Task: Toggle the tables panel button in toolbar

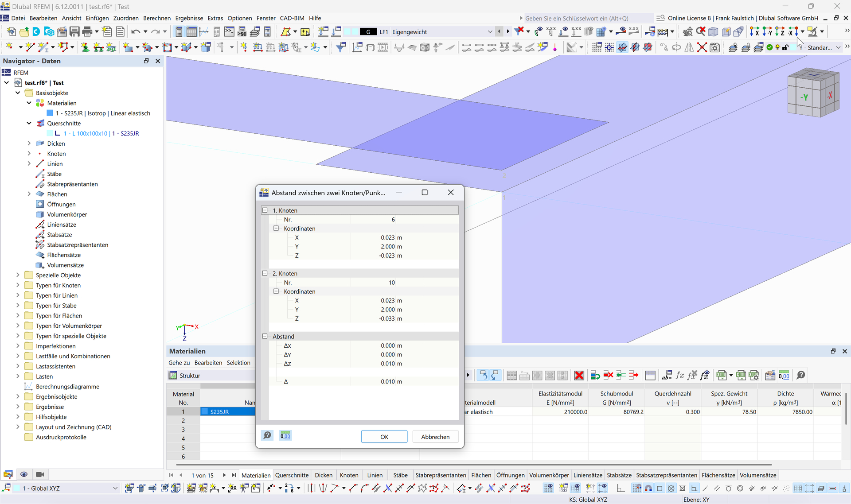Action: tap(191, 32)
